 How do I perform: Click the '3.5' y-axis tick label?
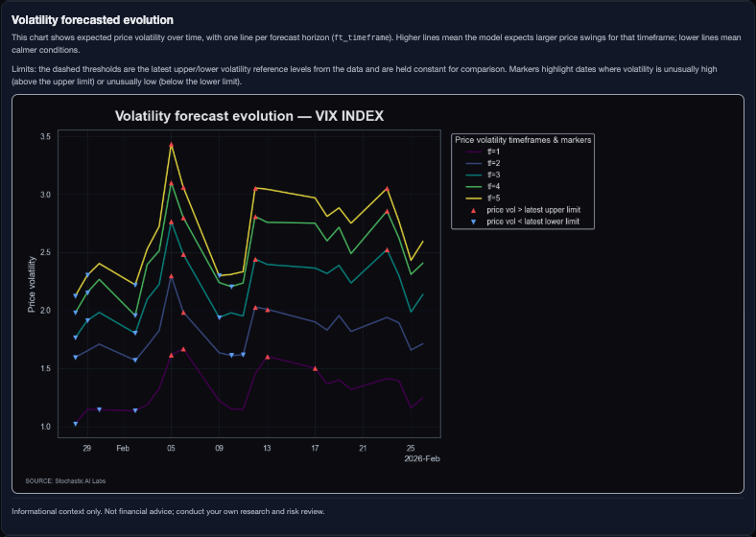[x=45, y=137]
